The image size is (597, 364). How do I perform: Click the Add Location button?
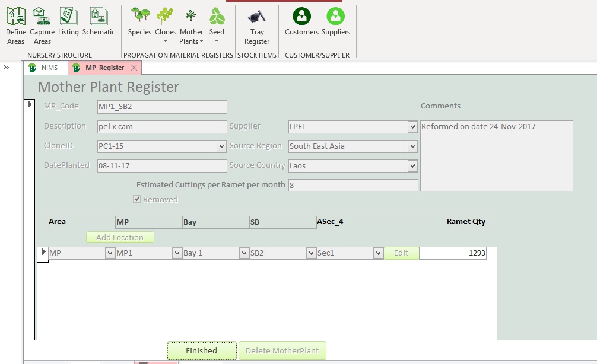click(120, 237)
